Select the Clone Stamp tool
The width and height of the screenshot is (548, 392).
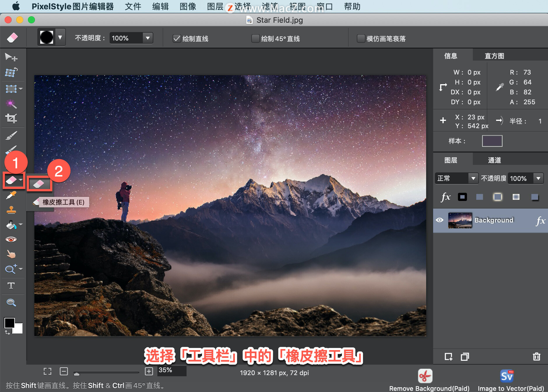(11, 210)
